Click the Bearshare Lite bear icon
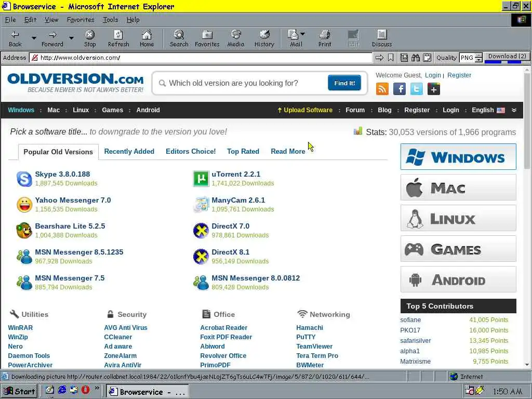 click(x=24, y=231)
